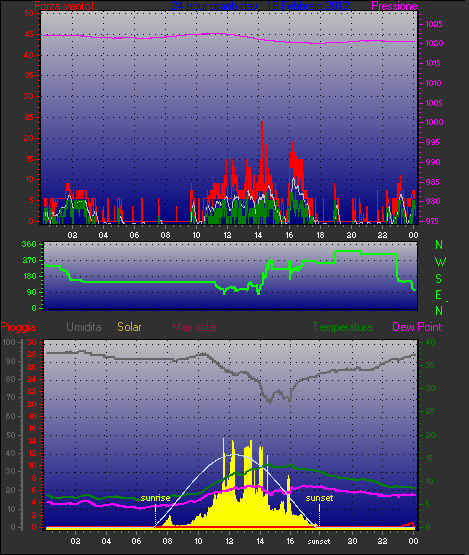Click the tallest red wind gust peak

262,122
